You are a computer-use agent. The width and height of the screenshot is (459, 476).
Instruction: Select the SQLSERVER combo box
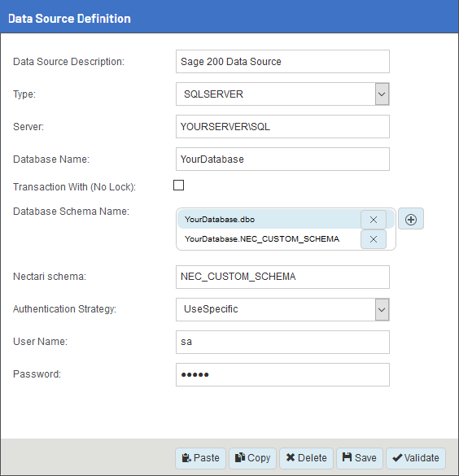click(282, 94)
